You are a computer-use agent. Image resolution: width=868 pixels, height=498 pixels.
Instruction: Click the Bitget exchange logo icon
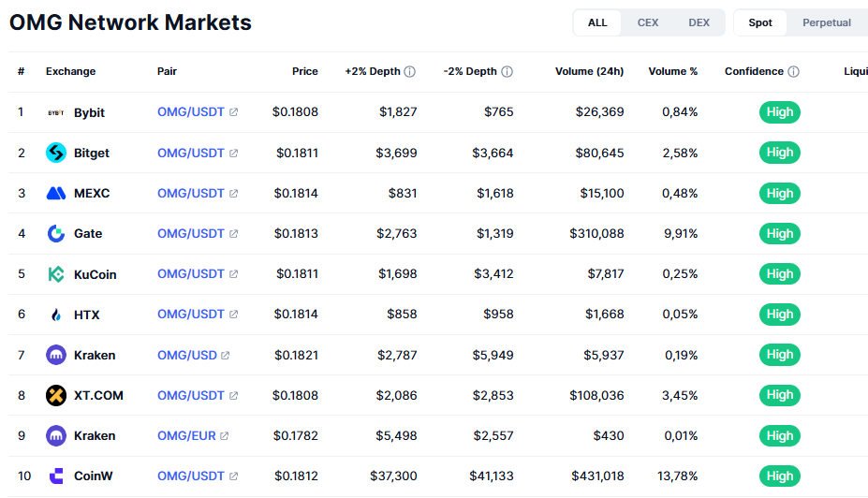click(x=56, y=153)
